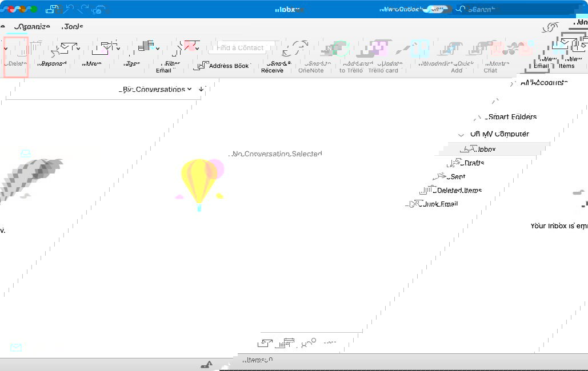Click the Redo arrow in title bar
Screen dimensions: 588x371
pyautogui.click(x=83, y=9)
